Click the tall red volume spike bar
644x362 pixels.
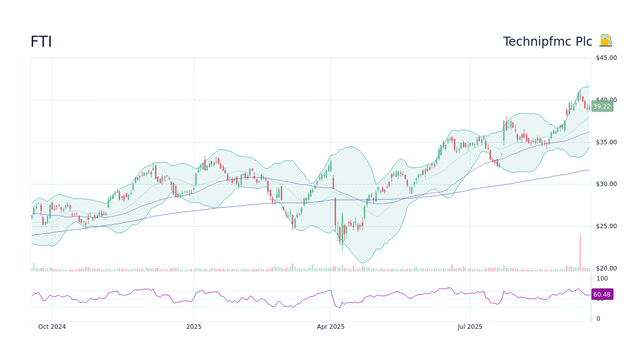tap(580, 251)
